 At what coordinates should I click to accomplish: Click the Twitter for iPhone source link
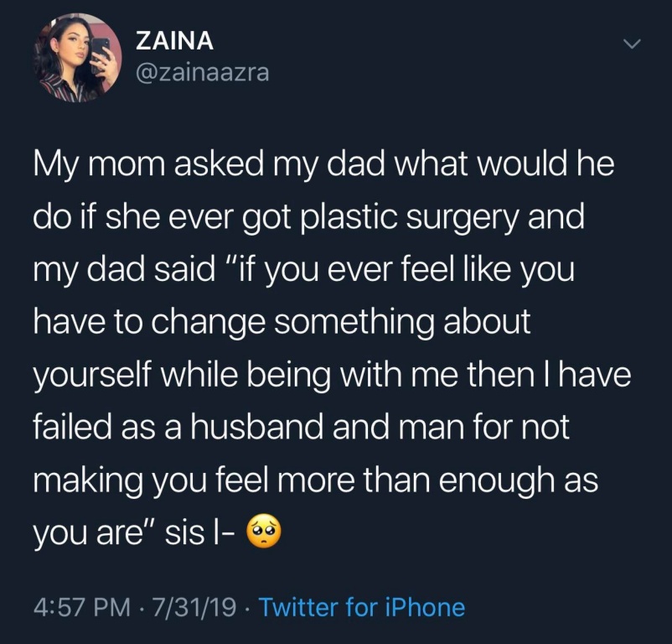click(363, 607)
